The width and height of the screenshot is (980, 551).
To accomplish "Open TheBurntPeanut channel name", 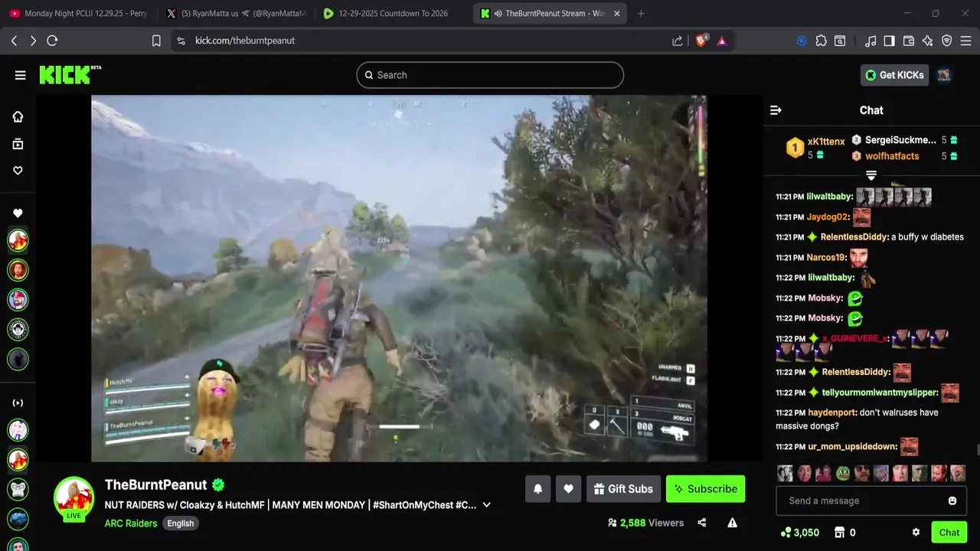I will click(x=156, y=484).
